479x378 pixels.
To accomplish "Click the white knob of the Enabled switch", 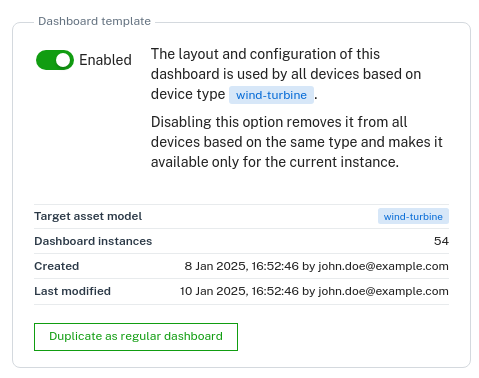I will (64, 60).
